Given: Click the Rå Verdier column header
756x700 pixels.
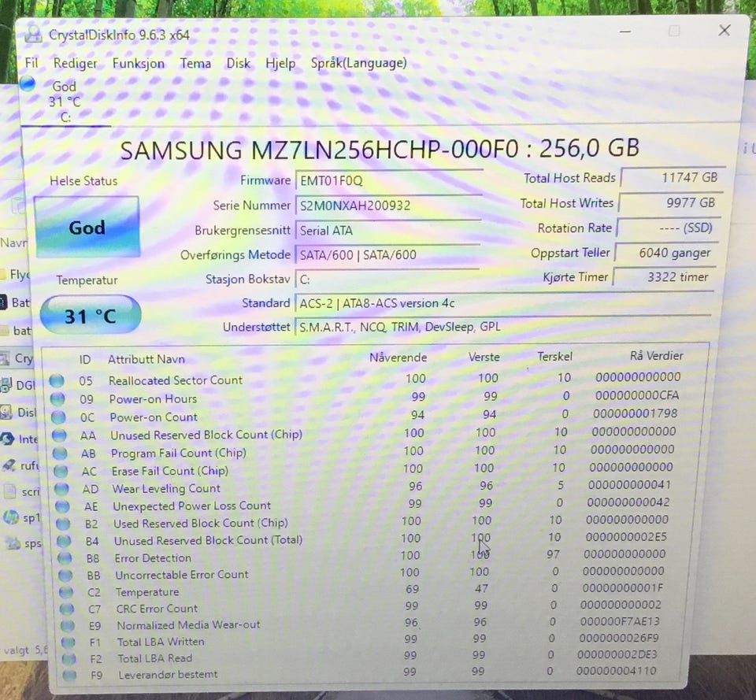Looking at the screenshot, I should pos(657,355).
